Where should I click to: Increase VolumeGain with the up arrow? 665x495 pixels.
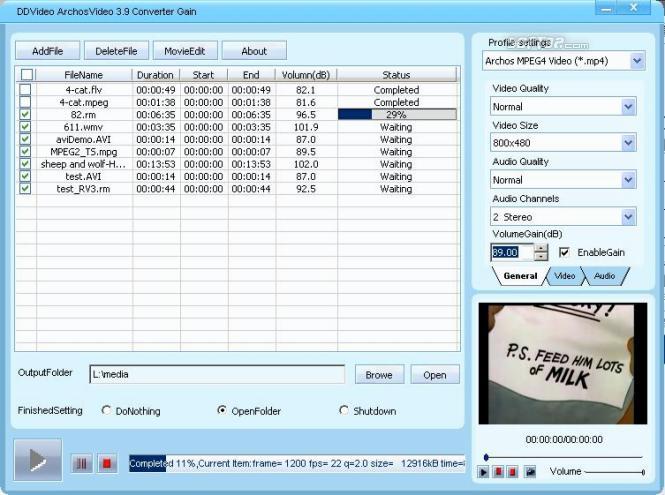click(541, 248)
